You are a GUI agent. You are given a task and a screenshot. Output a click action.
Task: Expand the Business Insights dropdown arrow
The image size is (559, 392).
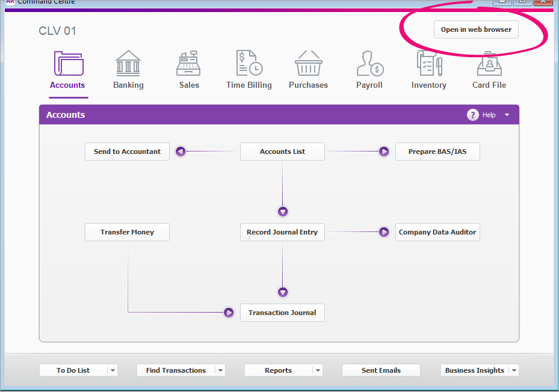[514, 370]
